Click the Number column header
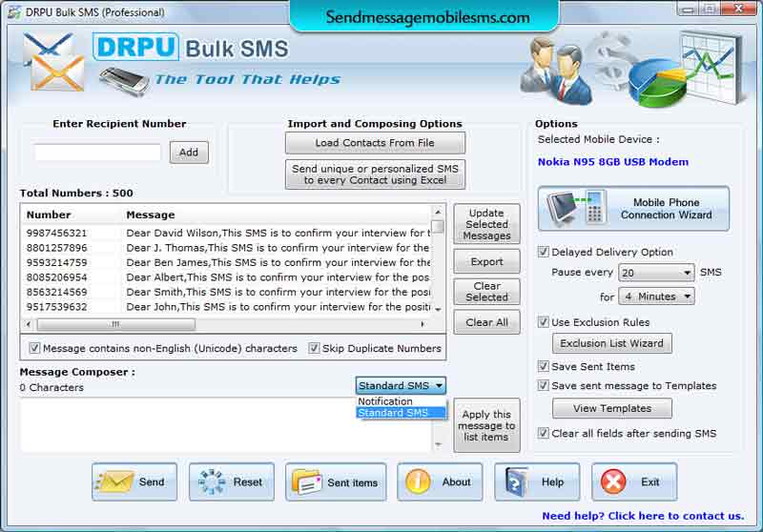This screenshot has width=763, height=532. point(49,215)
